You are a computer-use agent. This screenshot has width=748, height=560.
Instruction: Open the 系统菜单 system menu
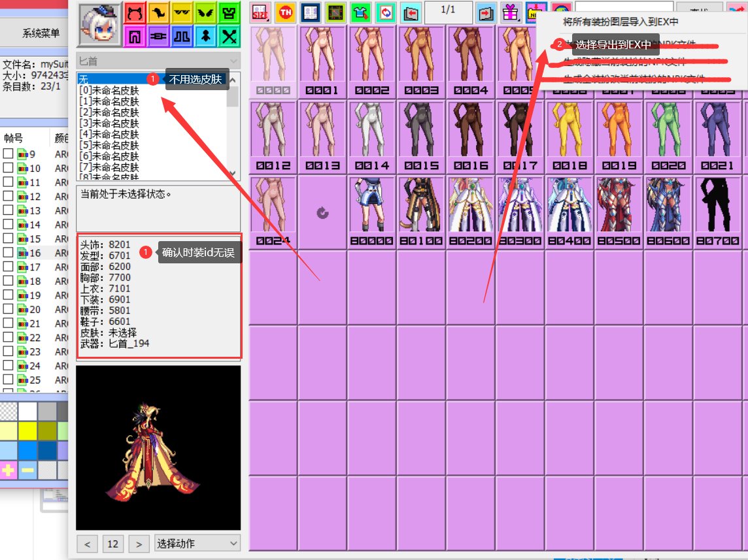(x=41, y=33)
